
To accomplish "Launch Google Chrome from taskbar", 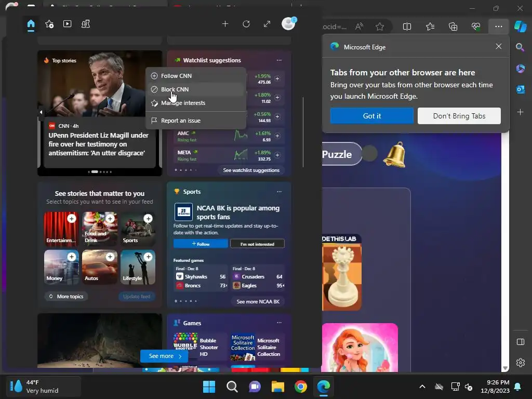I will point(301,387).
